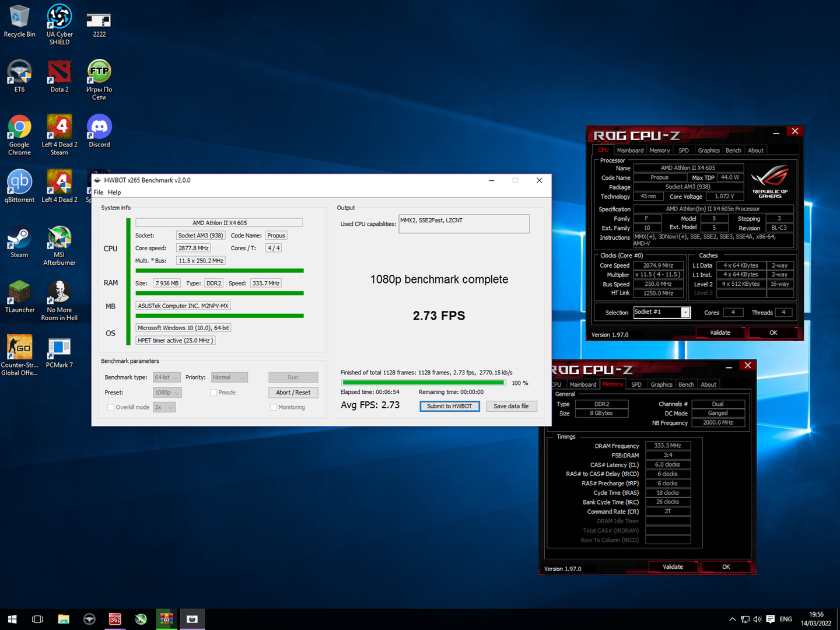Open File Explorer from the taskbar
This screenshot has height=630, width=840.
[x=64, y=619]
